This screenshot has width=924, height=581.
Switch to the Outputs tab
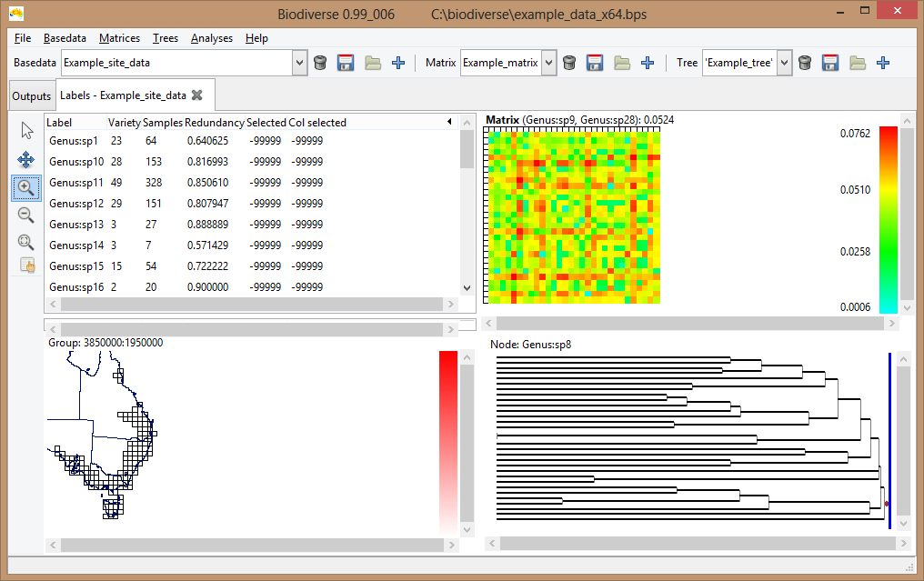tap(31, 95)
